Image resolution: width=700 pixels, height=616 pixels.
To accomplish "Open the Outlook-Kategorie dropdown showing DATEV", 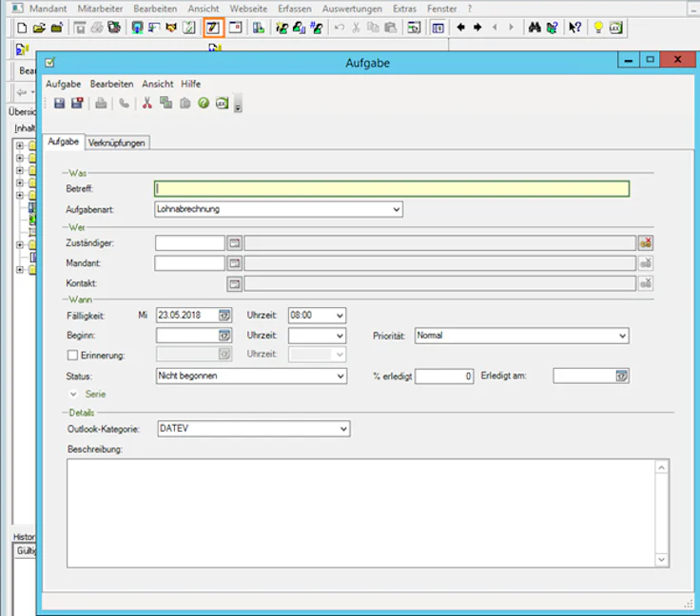I will [343, 429].
